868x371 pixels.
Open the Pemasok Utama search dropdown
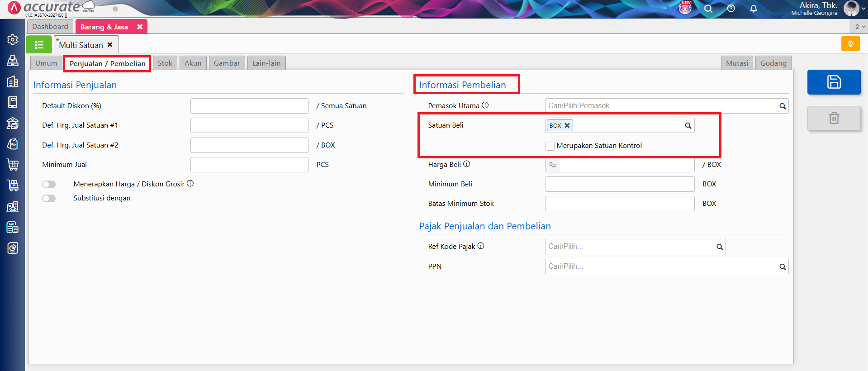(x=782, y=106)
